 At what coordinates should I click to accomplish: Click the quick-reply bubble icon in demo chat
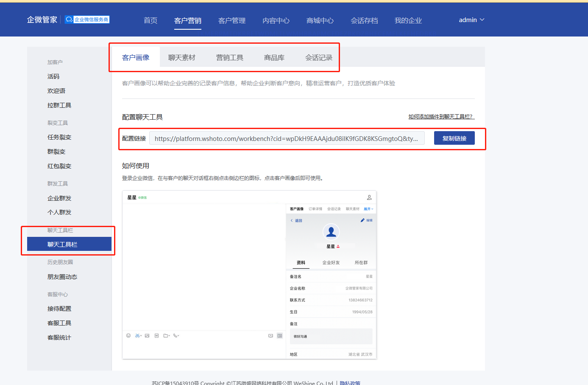(x=270, y=336)
